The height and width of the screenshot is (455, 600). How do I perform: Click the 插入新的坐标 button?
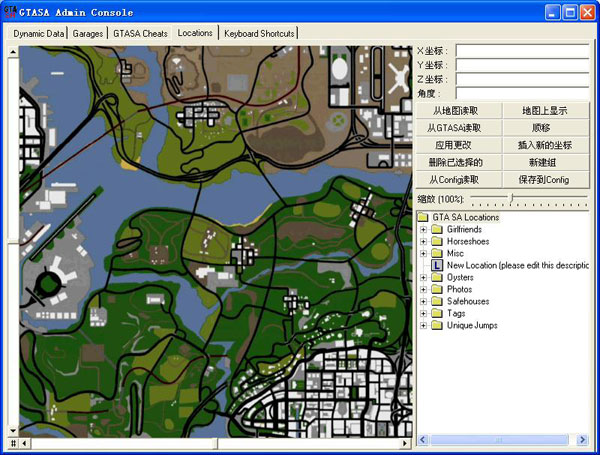click(x=546, y=145)
